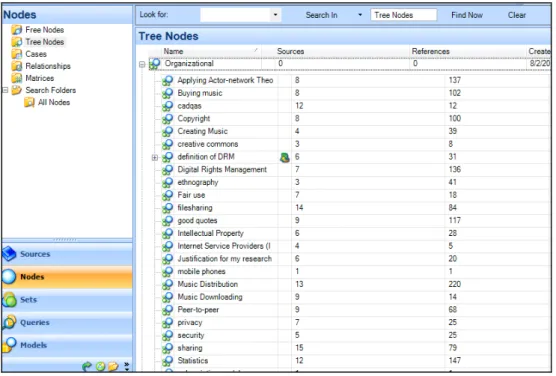The width and height of the screenshot is (556, 376).
Task: Click the Nodes navigation button
Action: pos(67,277)
